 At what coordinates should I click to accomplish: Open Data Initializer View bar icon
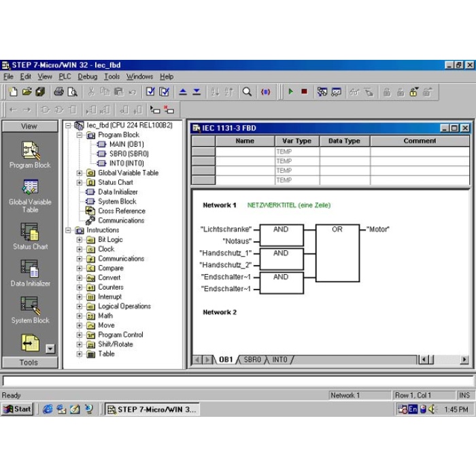tap(30, 273)
